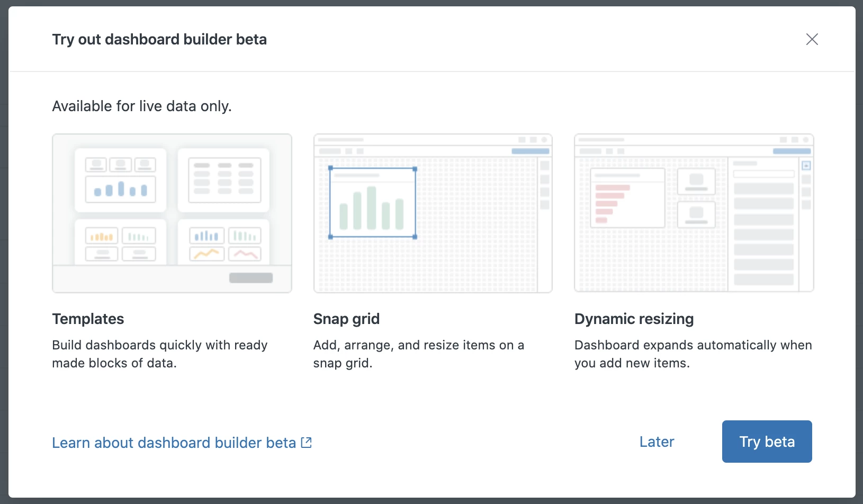
Task: Click the gray button in Templates illustration
Action: click(x=251, y=278)
